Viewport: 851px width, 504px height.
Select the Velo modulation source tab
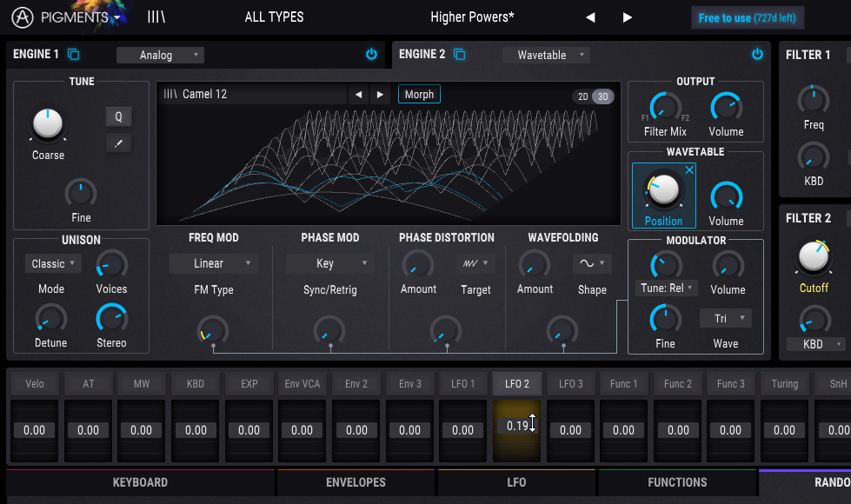(35, 383)
